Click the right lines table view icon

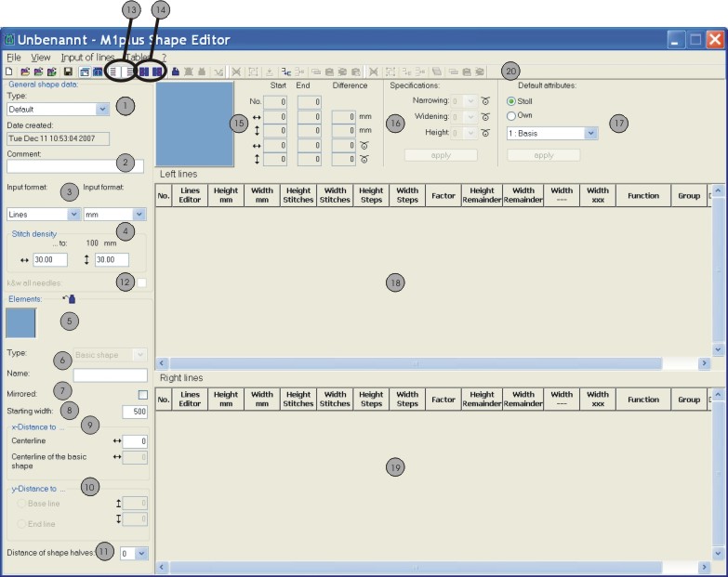pos(131,72)
